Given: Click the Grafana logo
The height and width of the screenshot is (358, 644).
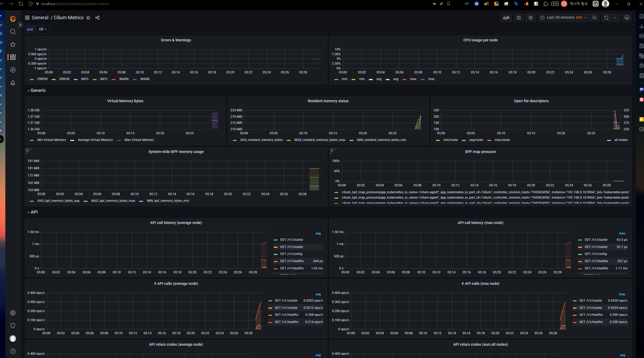Looking at the screenshot, I should pos(13,18).
